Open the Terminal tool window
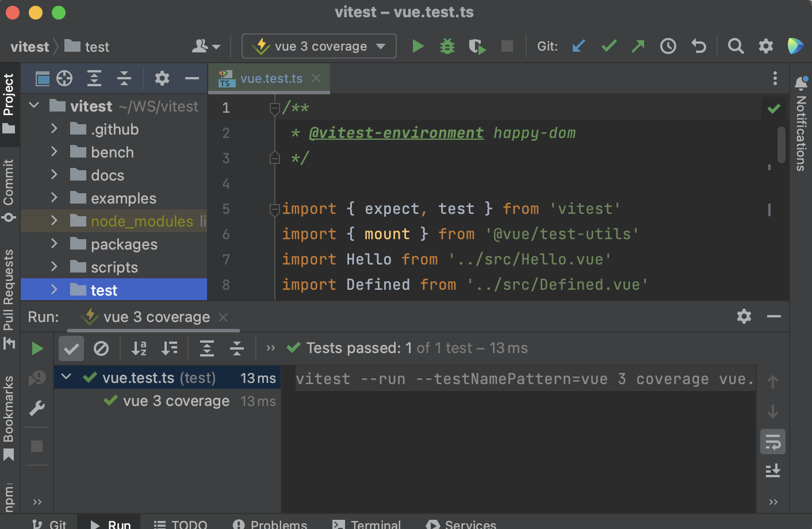 tap(367, 524)
